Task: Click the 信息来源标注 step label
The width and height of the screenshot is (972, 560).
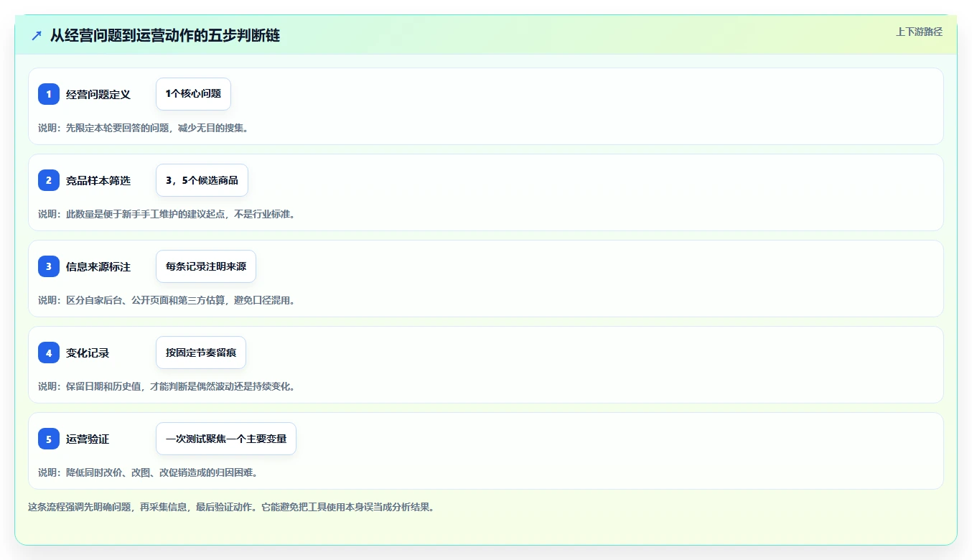Action: click(98, 266)
